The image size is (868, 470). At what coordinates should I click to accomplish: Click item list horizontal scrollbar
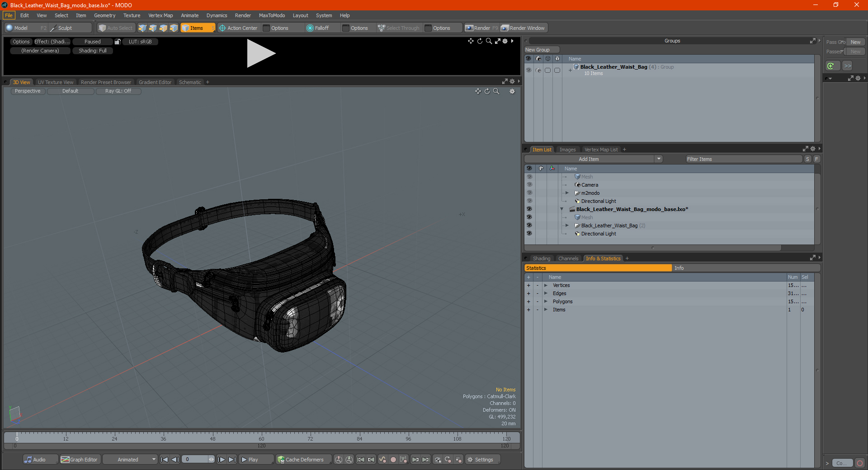pyautogui.click(x=652, y=248)
